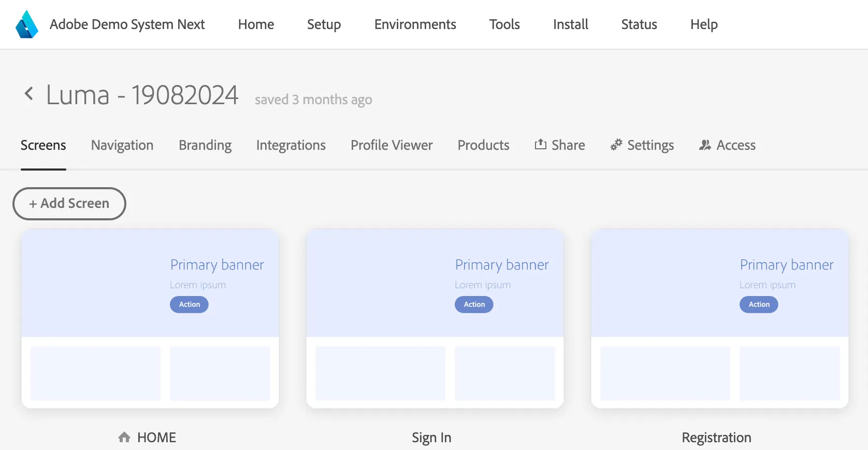
Task: Open the Registration screen thumbnail
Action: pos(720,318)
